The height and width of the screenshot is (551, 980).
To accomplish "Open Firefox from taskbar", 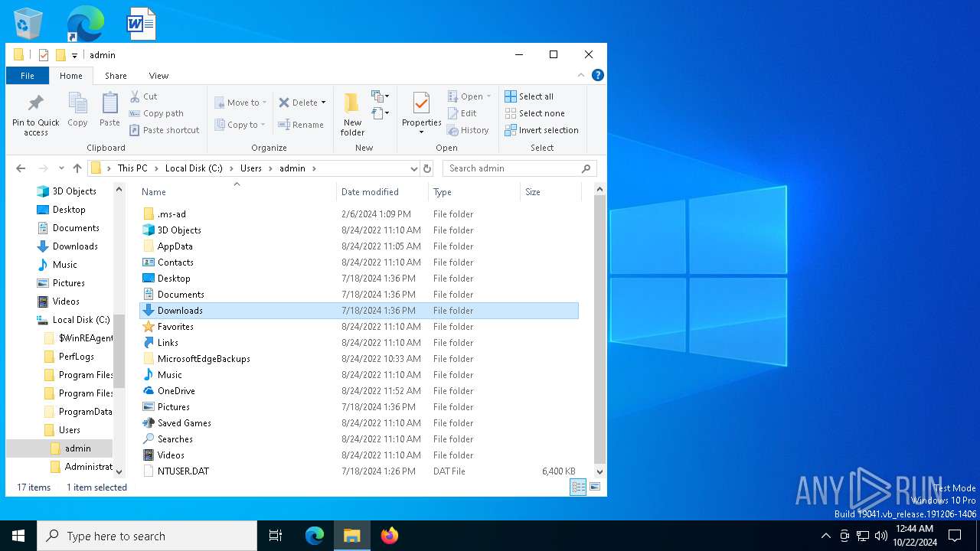I will tap(390, 536).
